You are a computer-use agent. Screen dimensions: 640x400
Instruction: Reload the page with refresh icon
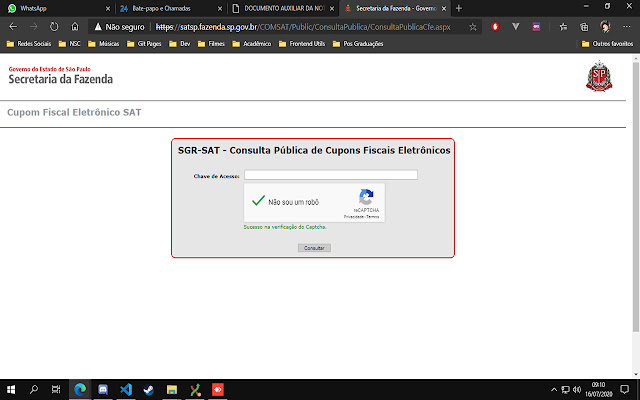[54, 27]
